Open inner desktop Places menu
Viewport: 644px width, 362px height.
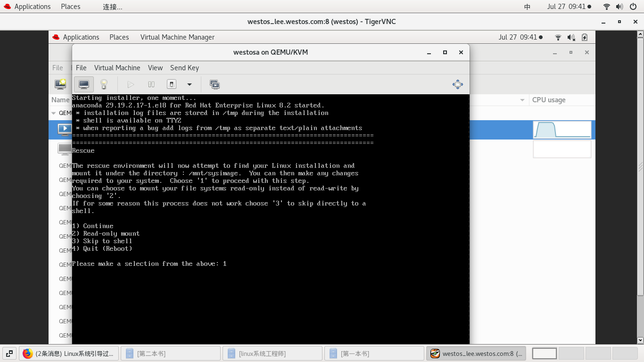(119, 37)
